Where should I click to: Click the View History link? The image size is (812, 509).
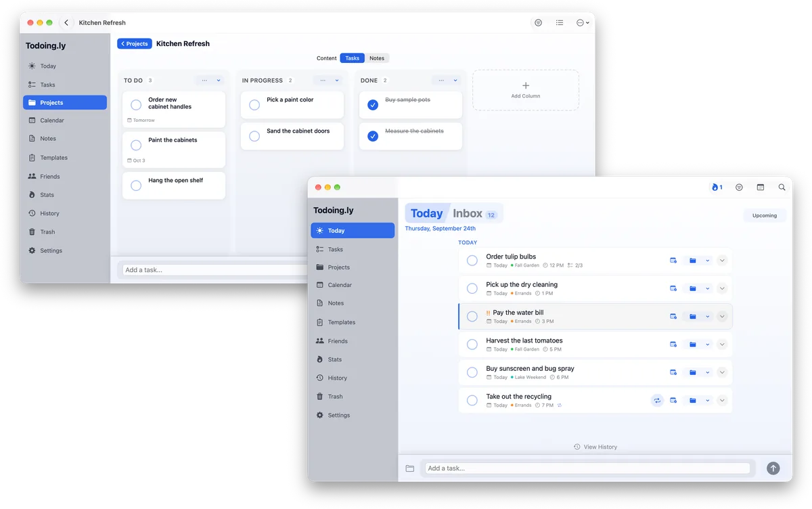pyautogui.click(x=595, y=447)
